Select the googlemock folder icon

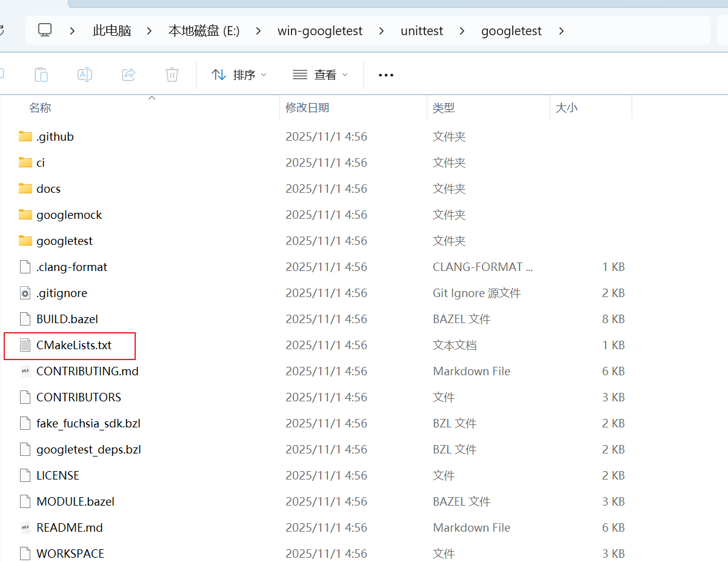pos(25,215)
